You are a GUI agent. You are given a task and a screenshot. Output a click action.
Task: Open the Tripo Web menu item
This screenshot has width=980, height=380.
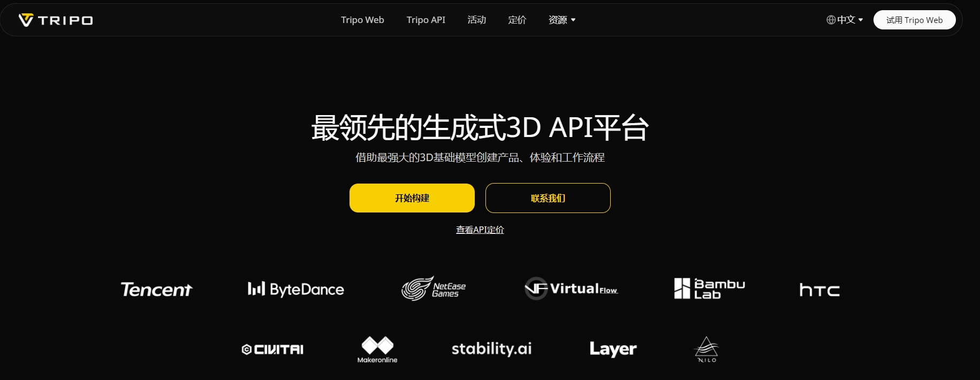362,20
